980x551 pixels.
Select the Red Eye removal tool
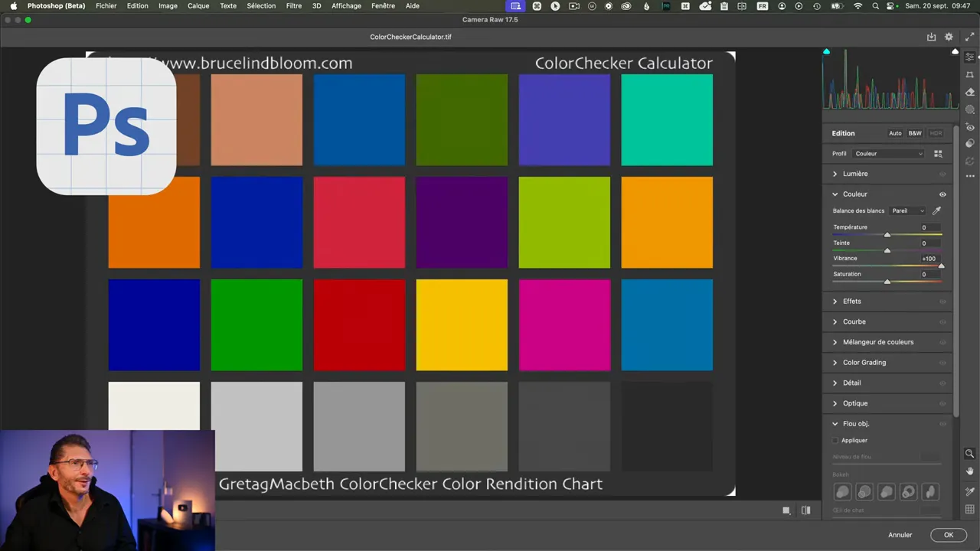[970, 127]
